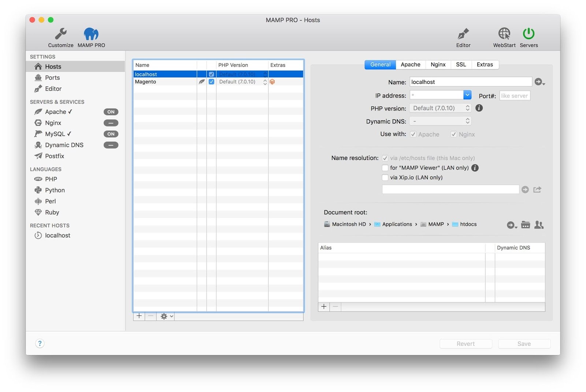Click the Apache feather icon in Magento row
Viewport: 586px width, 392px height.
click(201, 82)
